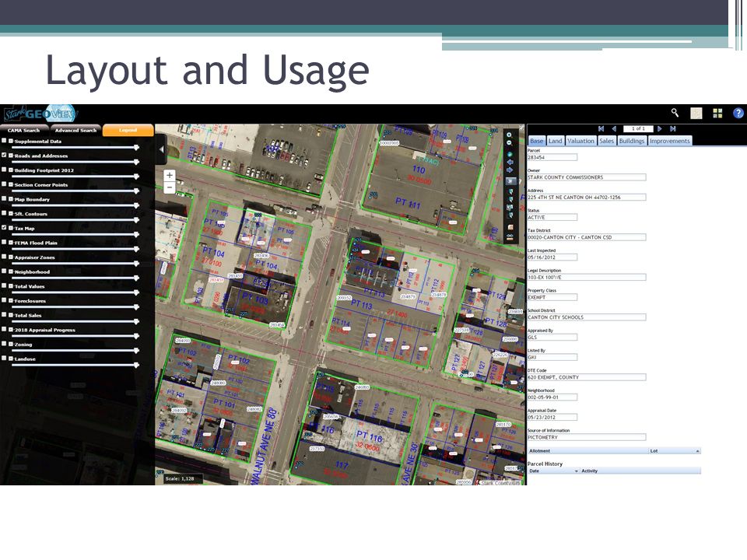The height and width of the screenshot is (560, 747).
Task: Zoom out with the map minus button
Action: (169, 187)
